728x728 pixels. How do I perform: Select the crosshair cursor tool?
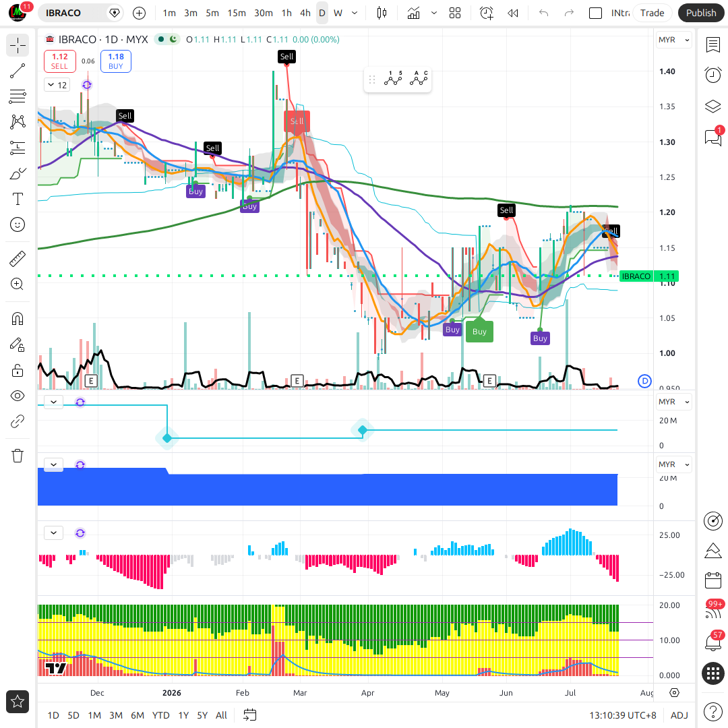tap(18, 46)
